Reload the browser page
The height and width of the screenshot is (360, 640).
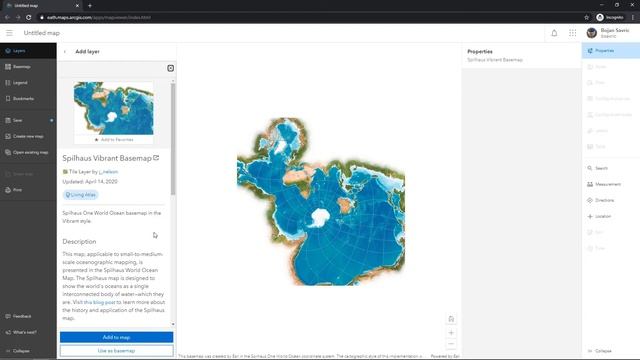coord(29,18)
